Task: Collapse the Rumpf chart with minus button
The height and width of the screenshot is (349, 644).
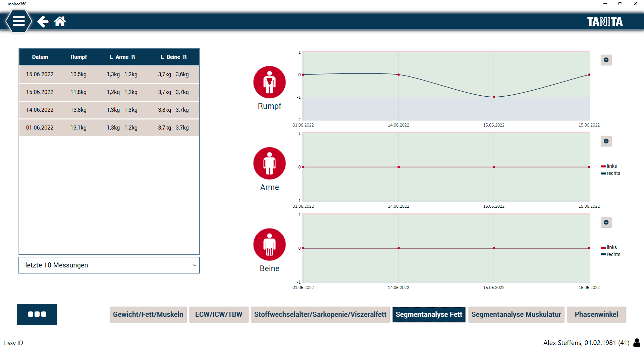Action: tap(606, 60)
